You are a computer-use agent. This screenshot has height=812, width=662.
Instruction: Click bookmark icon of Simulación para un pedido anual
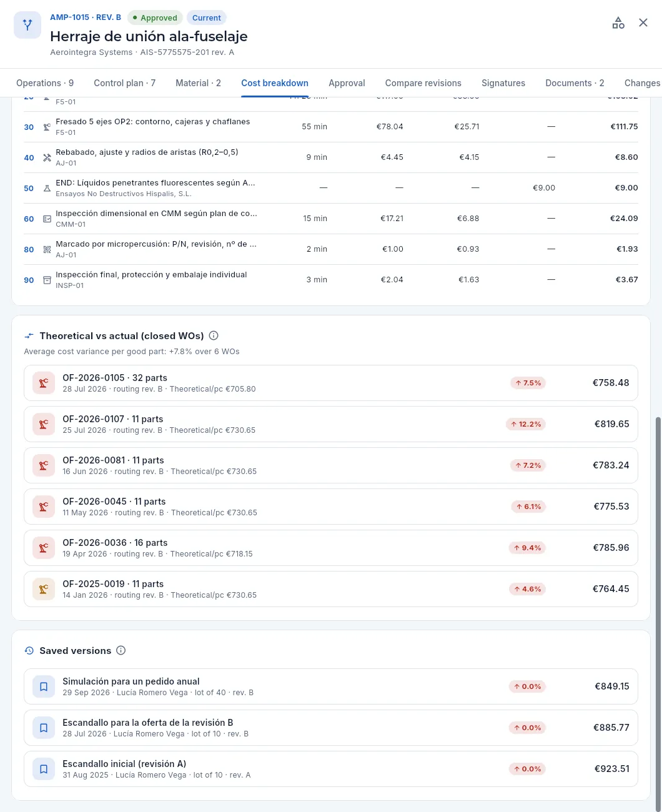coord(44,686)
